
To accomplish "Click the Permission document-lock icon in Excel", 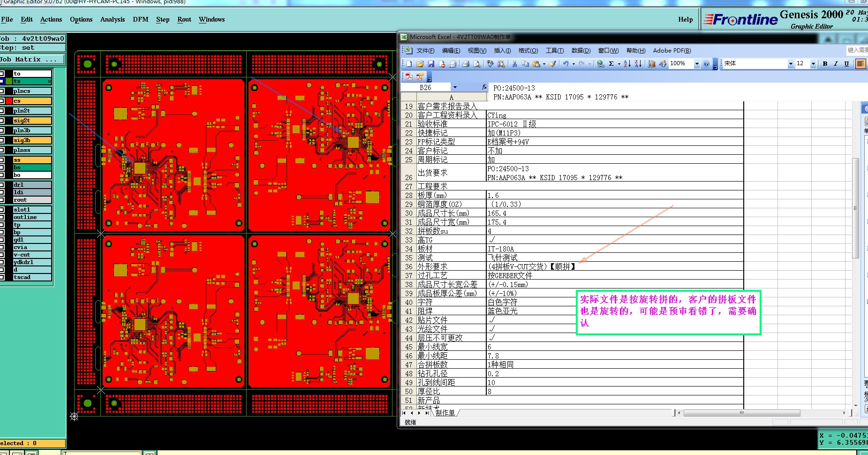I will pyautogui.click(x=441, y=64).
